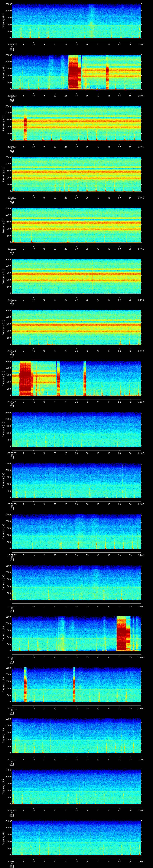Image resolution: width=153 pixels, height=868 pixels.
Task: Click the spectrogram panel starting at 20:37:00
Action: (x=77, y=787)
